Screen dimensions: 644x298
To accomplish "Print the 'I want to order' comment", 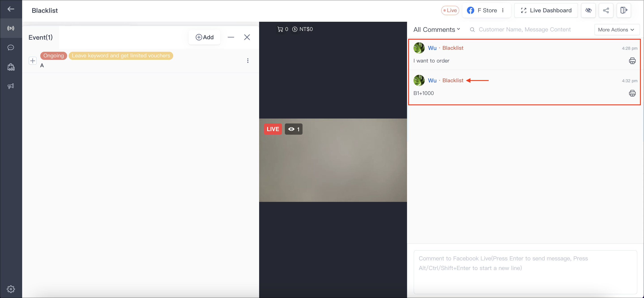I will tap(632, 61).
